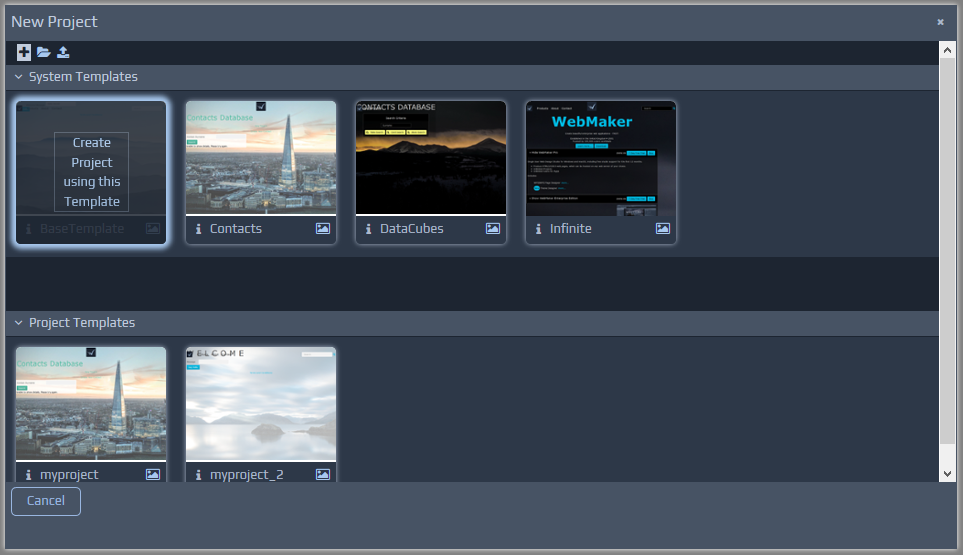Select the WebMaker Infinite template thumbnail
This screenshot has height=555, width=963.
(601, 157)
